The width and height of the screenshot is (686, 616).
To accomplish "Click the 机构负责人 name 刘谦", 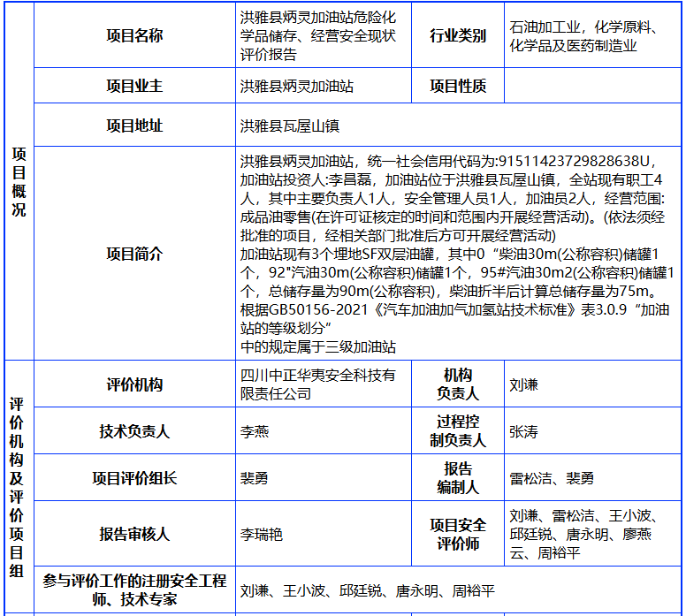I will click(x=523, y=384).
